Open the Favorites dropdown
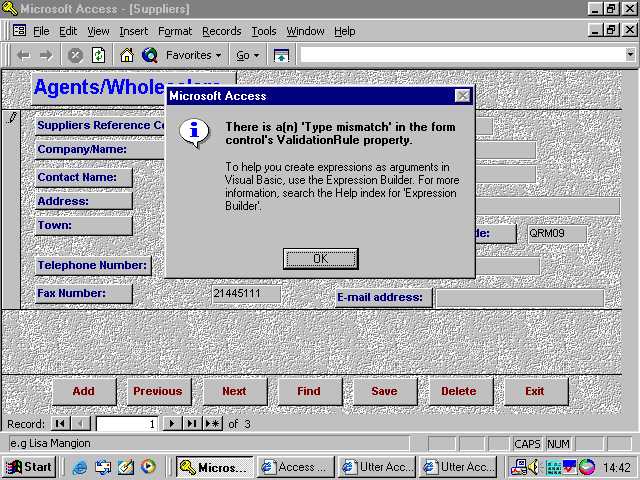The image size is (640, 480). pyautogui.click(x=193, y=55)
